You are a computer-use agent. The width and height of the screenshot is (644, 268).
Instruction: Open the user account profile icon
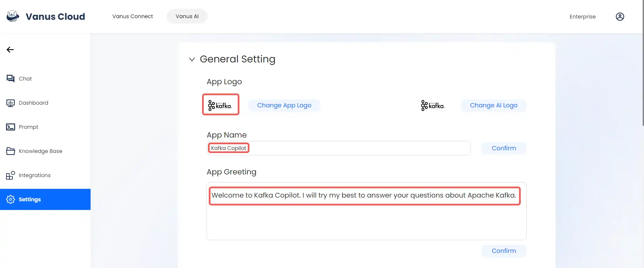[620, 16]
